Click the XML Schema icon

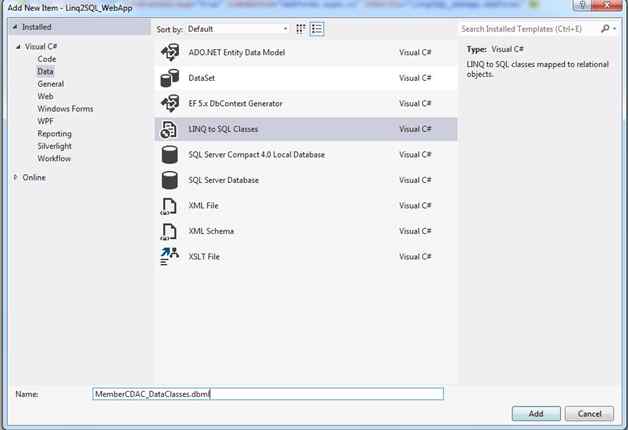click(x=169, y=232)
